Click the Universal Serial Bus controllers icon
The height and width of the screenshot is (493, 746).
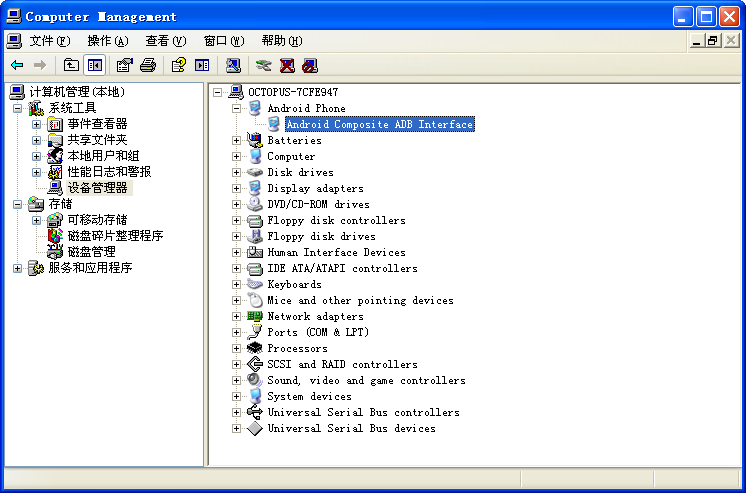255,412
